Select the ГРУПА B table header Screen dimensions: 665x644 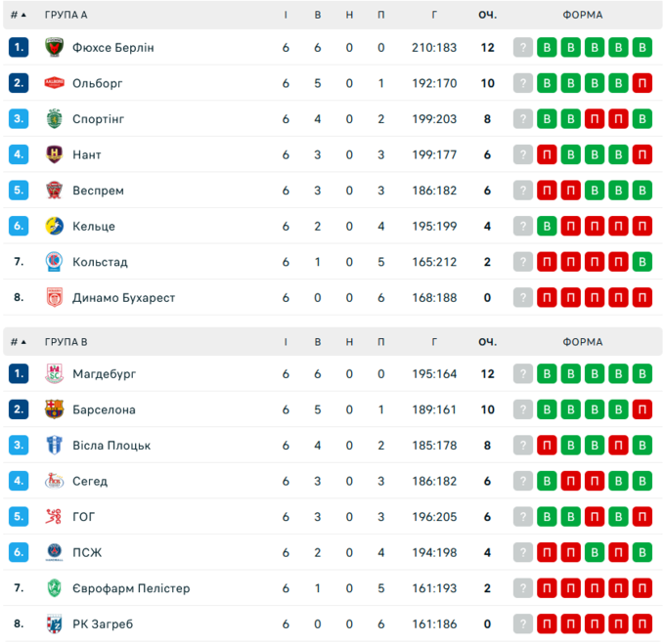click(x=66, y=342)
